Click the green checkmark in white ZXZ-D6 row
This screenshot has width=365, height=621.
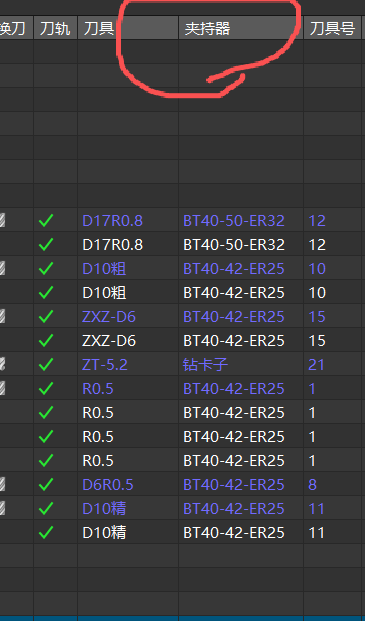pyautogui.click(x=46, y=341)
